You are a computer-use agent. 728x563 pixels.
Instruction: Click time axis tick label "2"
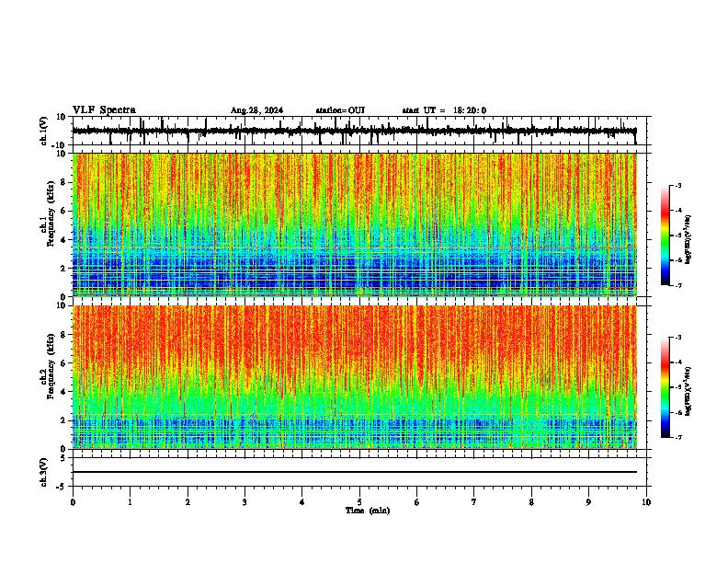[188, 502]
